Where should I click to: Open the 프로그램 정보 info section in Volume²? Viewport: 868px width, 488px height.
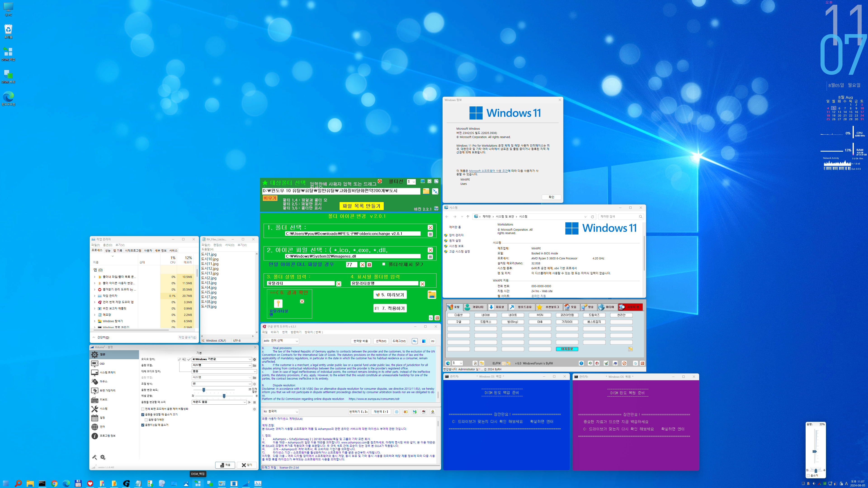coord(114,436)
